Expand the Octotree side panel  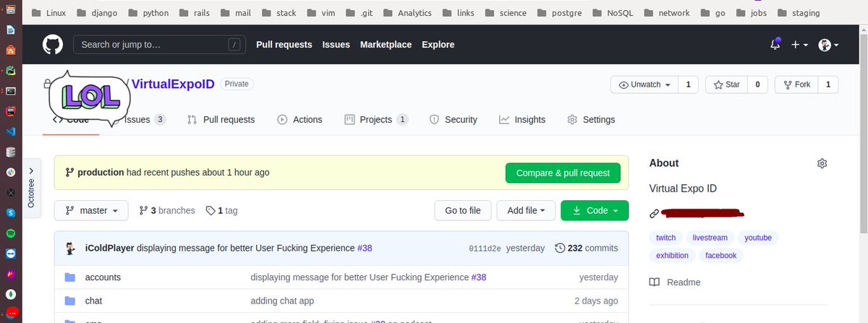(31, 186)
